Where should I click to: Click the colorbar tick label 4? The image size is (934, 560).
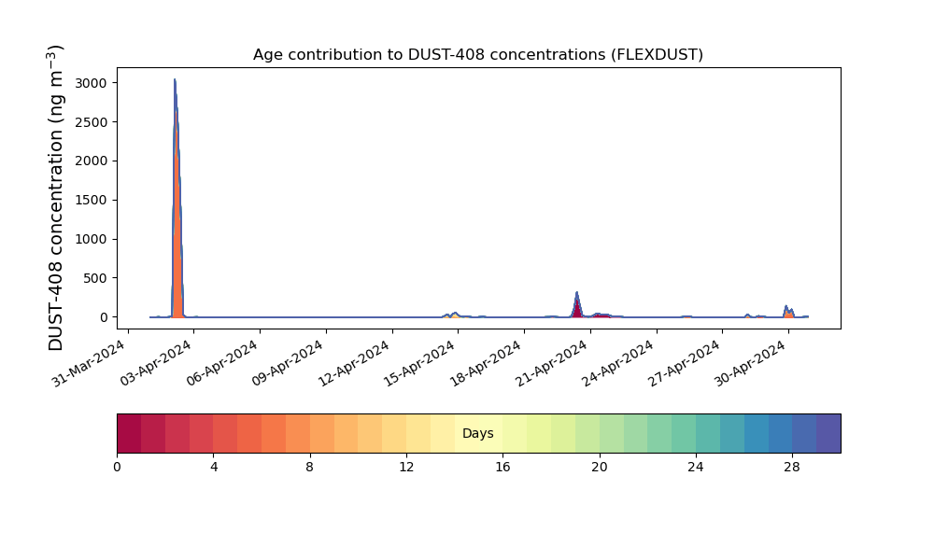(214, 468)
